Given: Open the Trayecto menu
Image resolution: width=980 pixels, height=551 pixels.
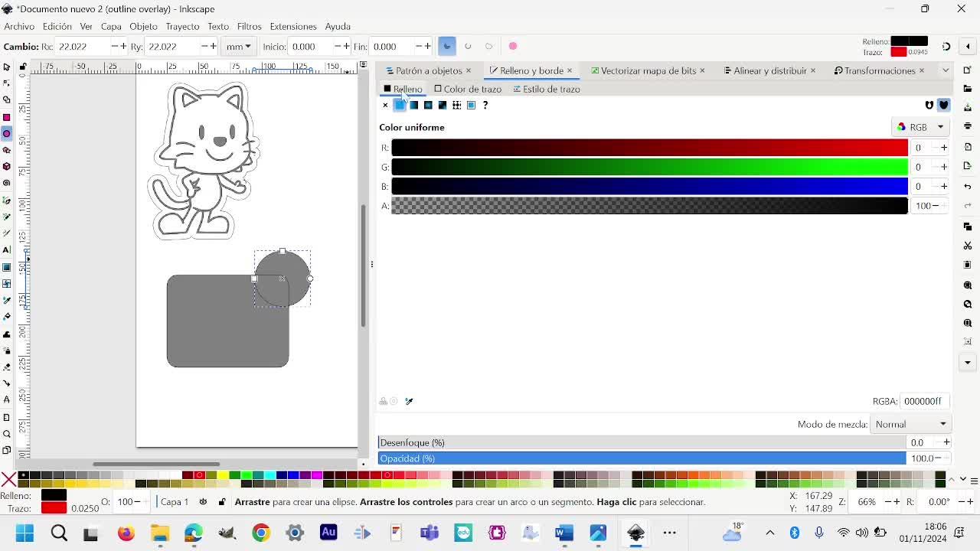Looking at the screenshot, I should (x=182, y=27).
